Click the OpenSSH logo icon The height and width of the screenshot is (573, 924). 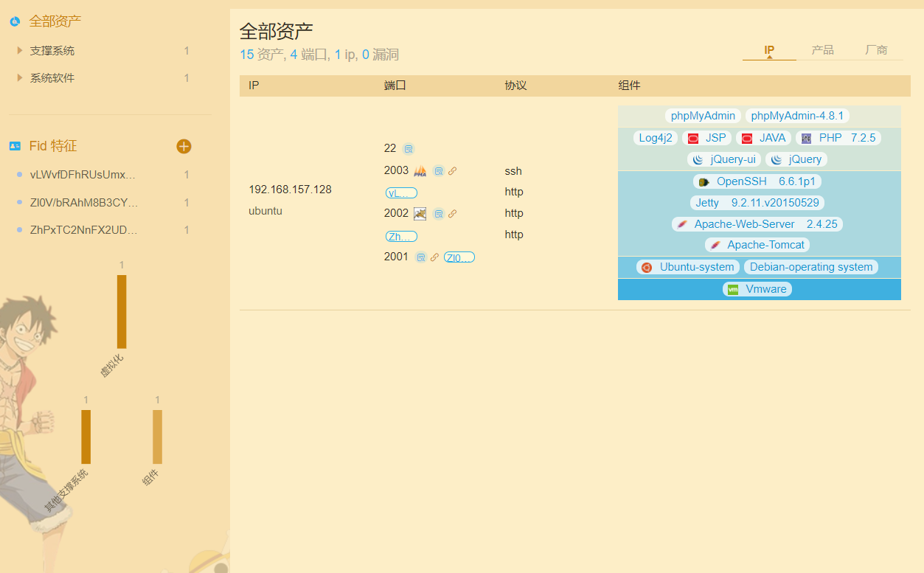click(704, 181)
